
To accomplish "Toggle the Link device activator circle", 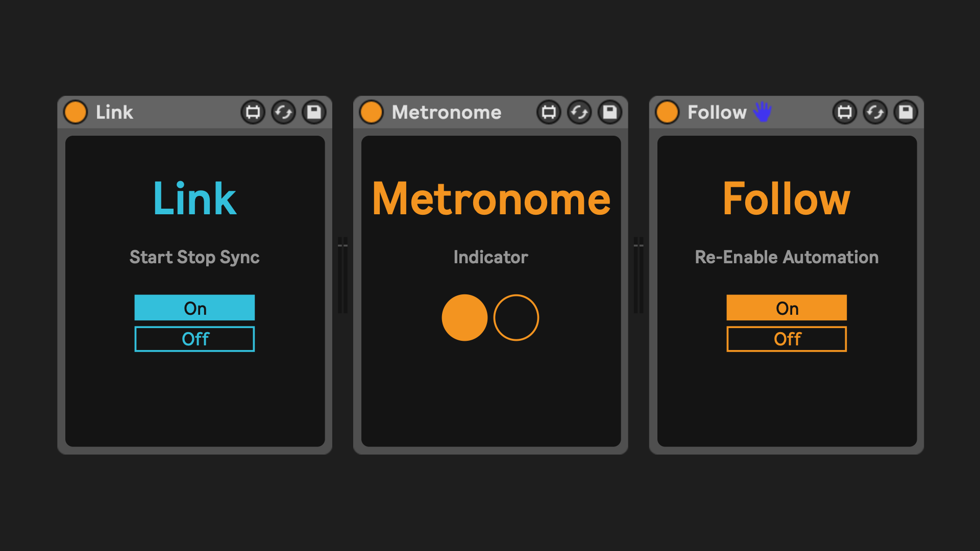I will pos(76,112).
